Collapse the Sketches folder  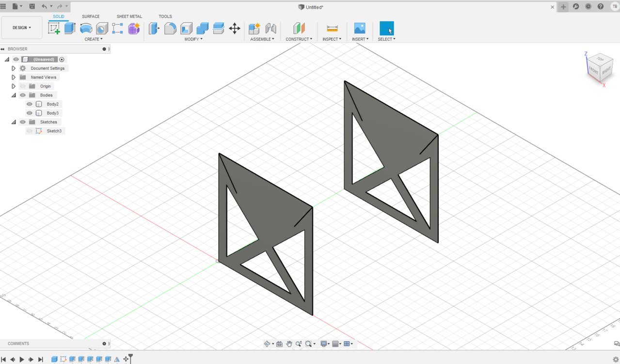(x=14, y=122)
